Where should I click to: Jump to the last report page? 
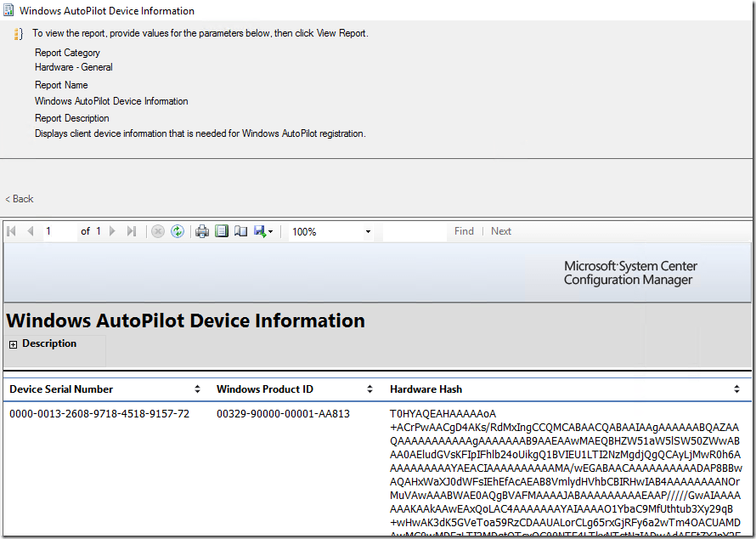pos(131,231)
